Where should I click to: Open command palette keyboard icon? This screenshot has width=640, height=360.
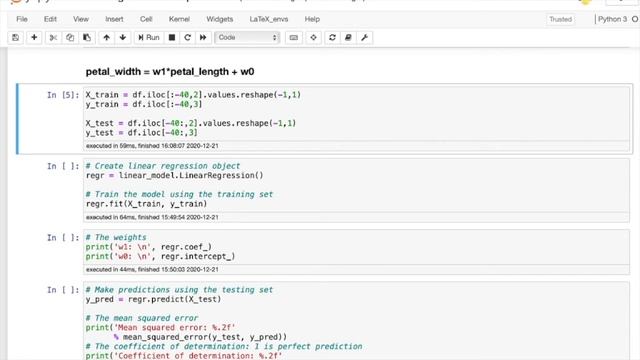(x=293, y=38)
